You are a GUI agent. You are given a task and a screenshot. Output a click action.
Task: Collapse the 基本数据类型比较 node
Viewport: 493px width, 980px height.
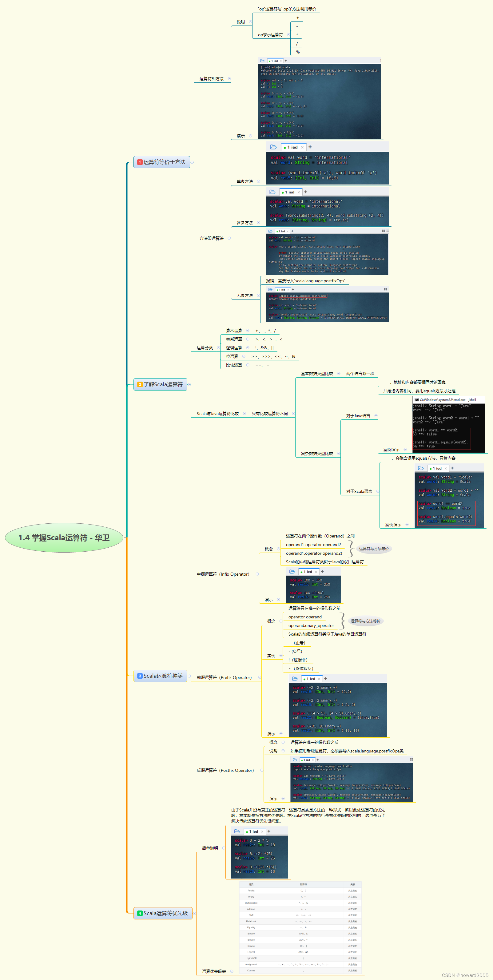click(339, 374)
